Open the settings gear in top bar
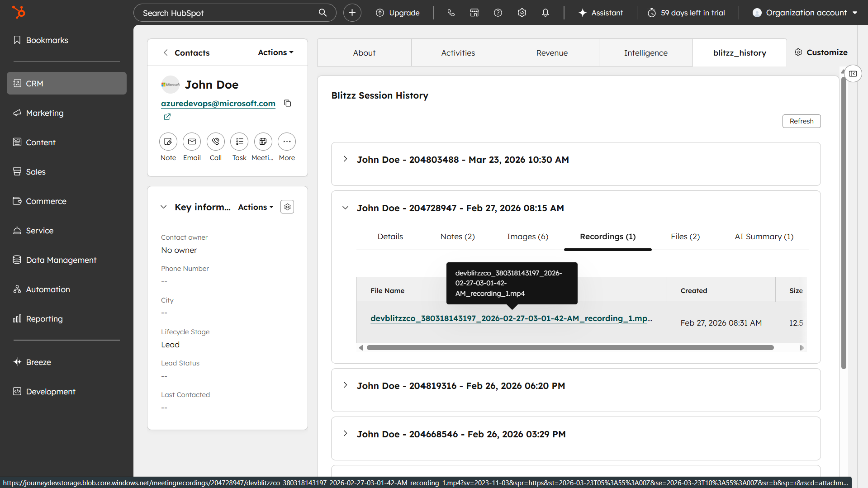The image size is (868, 488). 522,13
